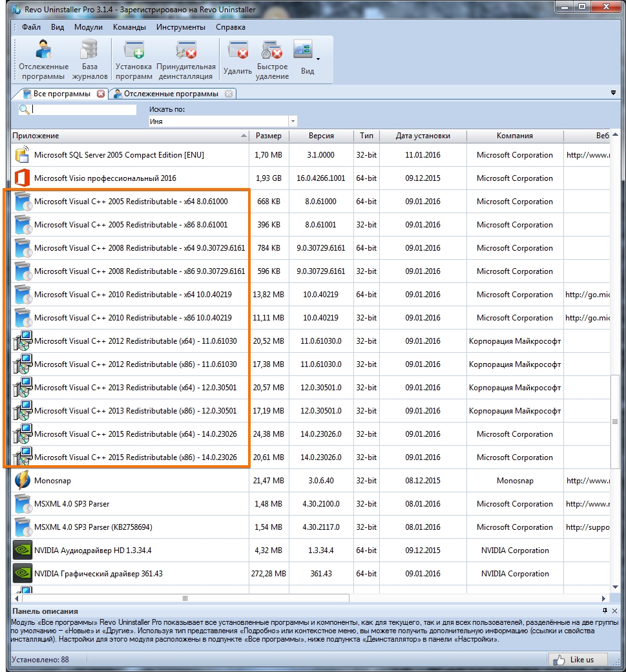Click the NVIDIA Графический драйвер icon
Viewport: 626px width, 672px height.
(23, 574)
